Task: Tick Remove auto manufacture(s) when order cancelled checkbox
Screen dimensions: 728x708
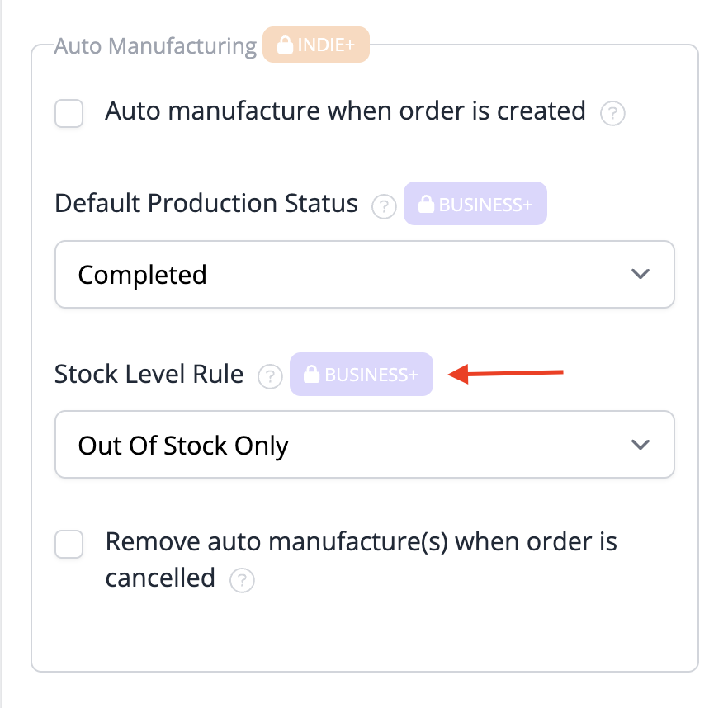Action: click(69, 544)
